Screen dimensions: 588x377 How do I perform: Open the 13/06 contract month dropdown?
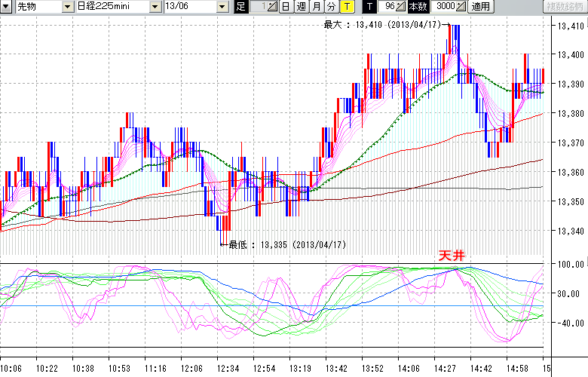[222, 7]
